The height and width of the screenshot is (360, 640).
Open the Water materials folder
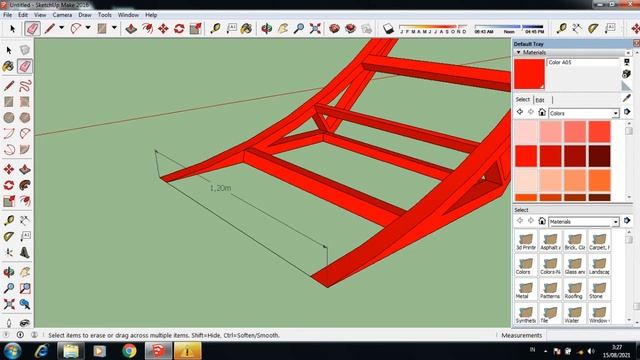[574, 314]
